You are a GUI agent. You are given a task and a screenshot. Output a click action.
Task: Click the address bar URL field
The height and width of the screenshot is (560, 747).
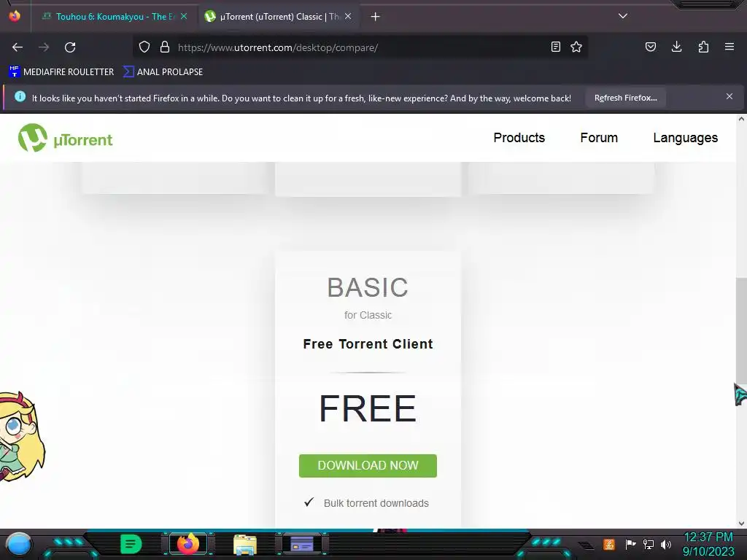pos(362,47)
